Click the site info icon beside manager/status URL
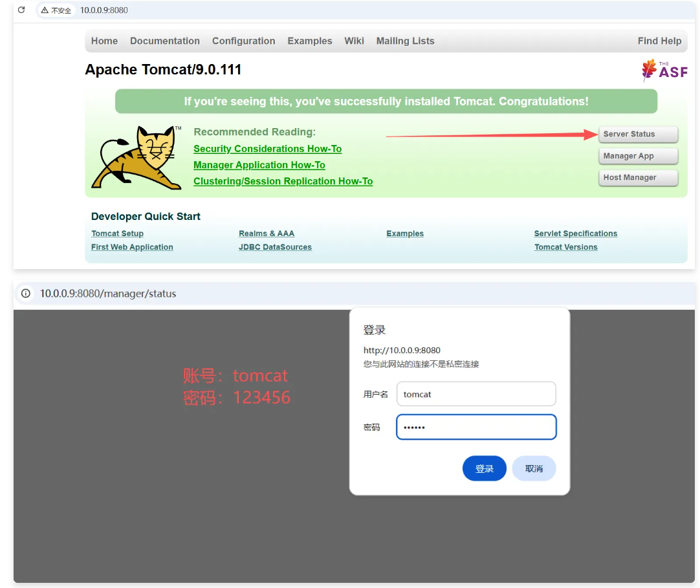 [26, 294]
